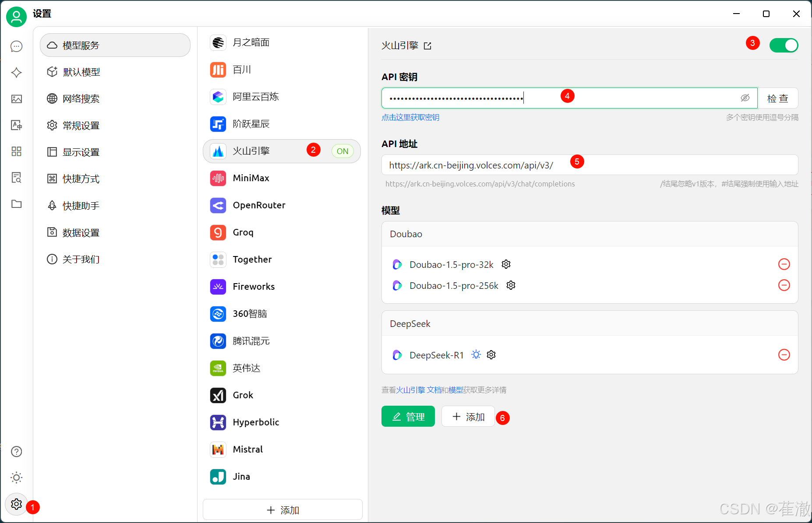Select 百川 provider

coord(282,70)
